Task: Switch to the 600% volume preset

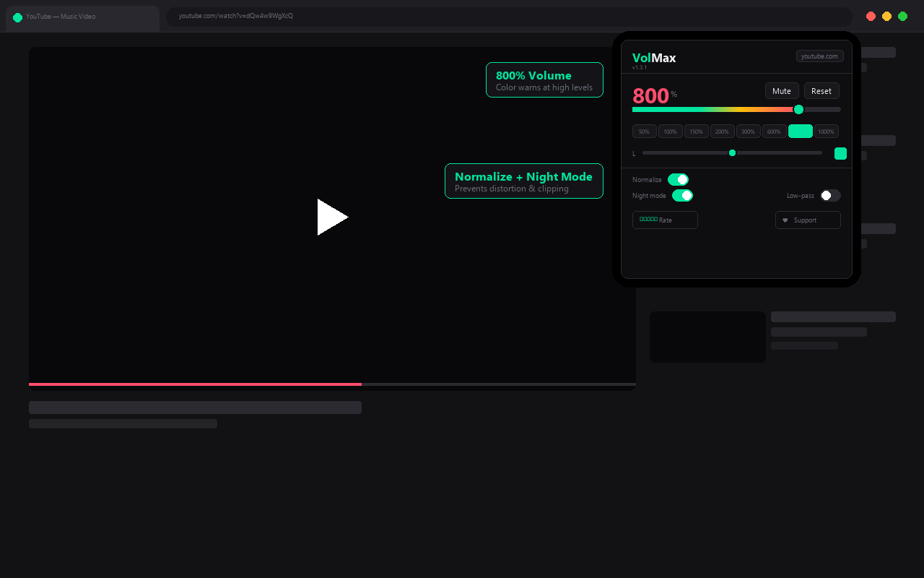Action: (x=775, y=131)
